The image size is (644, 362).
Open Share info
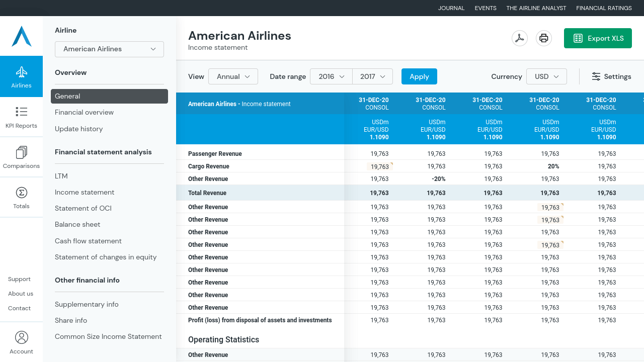[x=71, y=320]
